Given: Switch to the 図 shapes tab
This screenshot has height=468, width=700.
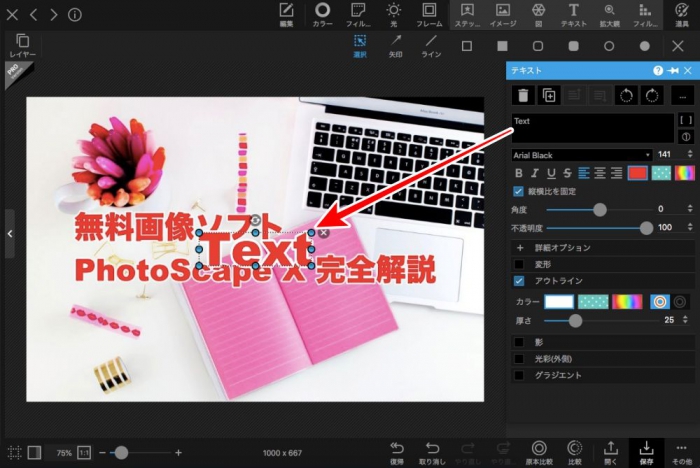Looking at the screenshot, I should [538, 15].
